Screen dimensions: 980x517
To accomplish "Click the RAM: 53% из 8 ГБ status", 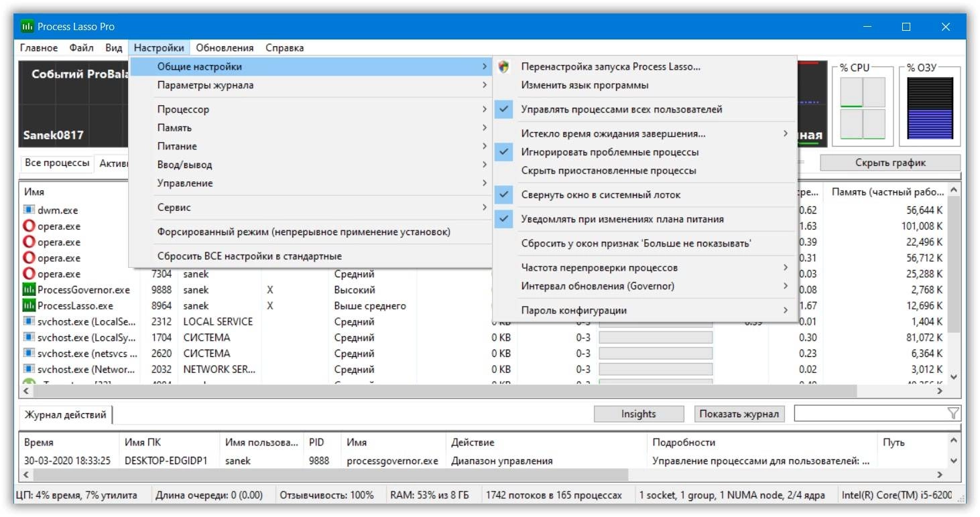I will tap(430, 496).
